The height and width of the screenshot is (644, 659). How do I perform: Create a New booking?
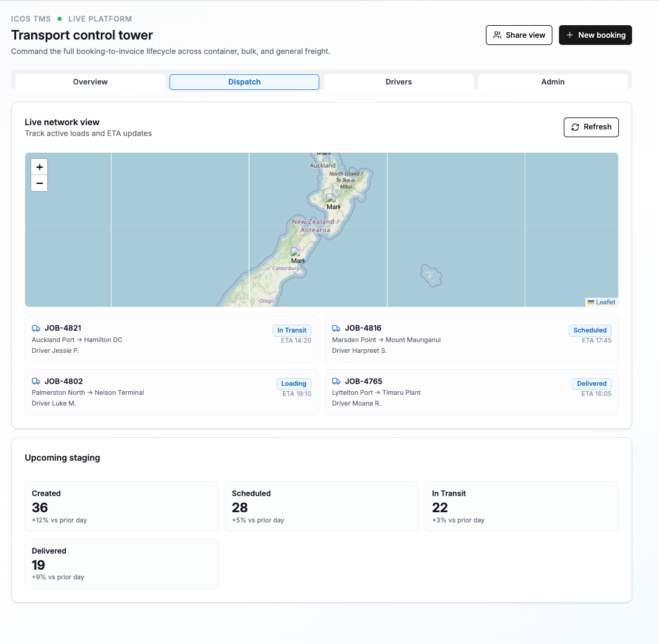595,35
